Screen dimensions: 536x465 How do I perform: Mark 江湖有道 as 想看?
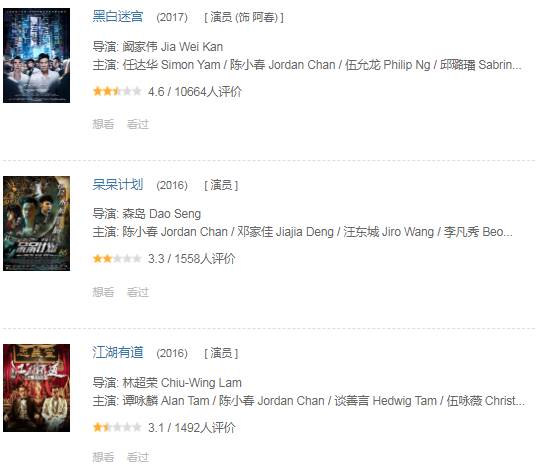(103, 457)
